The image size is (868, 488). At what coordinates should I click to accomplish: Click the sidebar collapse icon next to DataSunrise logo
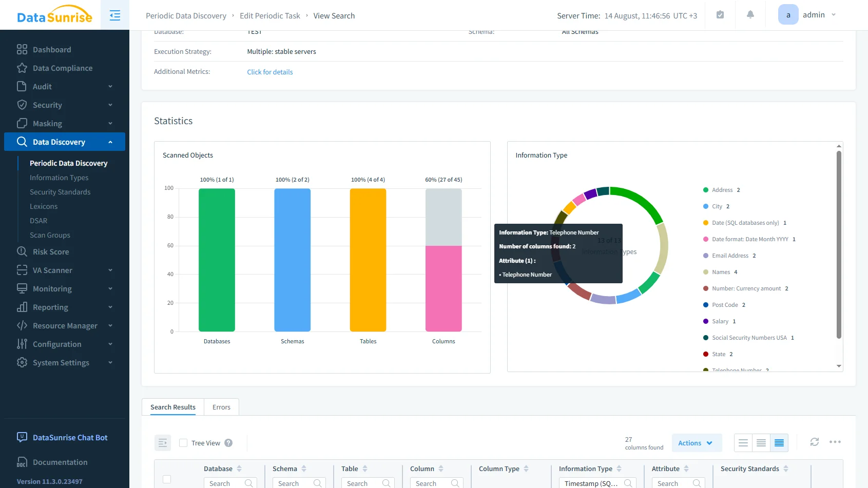[x=114, y=15]
